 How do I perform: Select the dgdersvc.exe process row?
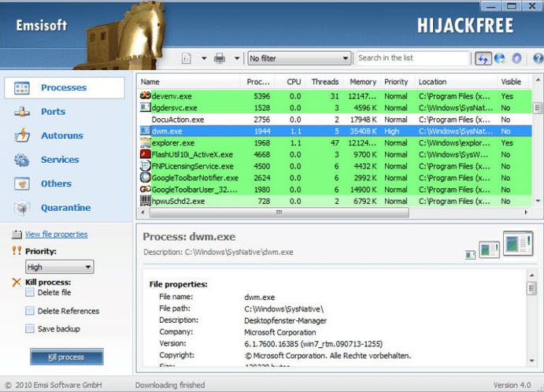click(x=335, y=108)
